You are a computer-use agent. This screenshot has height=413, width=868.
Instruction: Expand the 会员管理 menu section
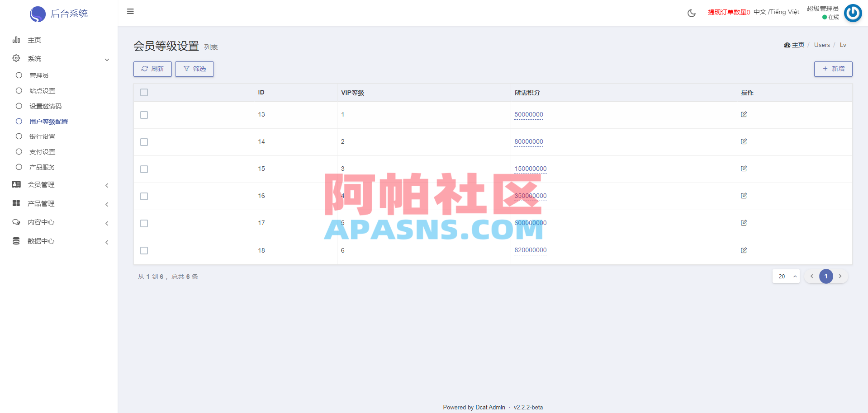click(x=41, y=184)
